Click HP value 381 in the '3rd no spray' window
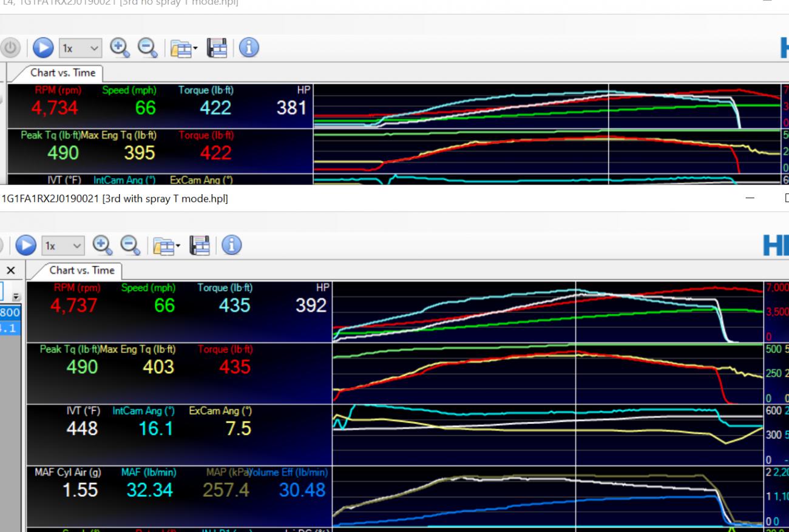The height and width of the screenshot is (532, 789). coord(292,108)
